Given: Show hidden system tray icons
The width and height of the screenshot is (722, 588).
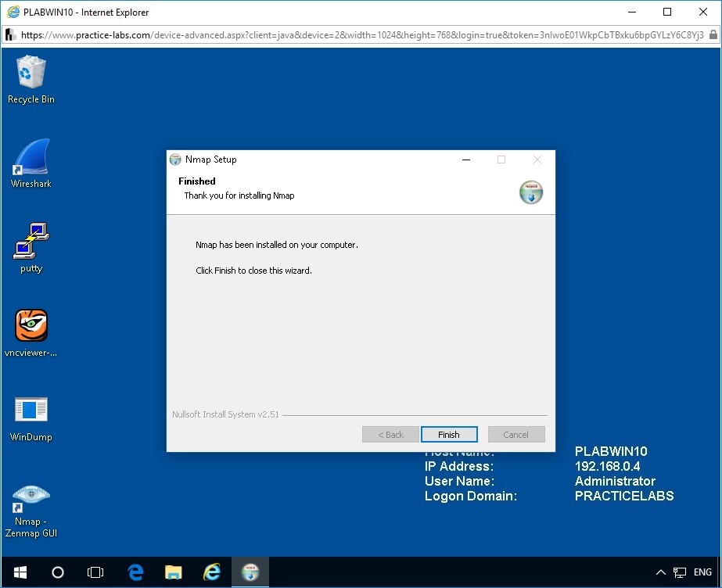Looking at the screenshot, I should coord(661,572).
